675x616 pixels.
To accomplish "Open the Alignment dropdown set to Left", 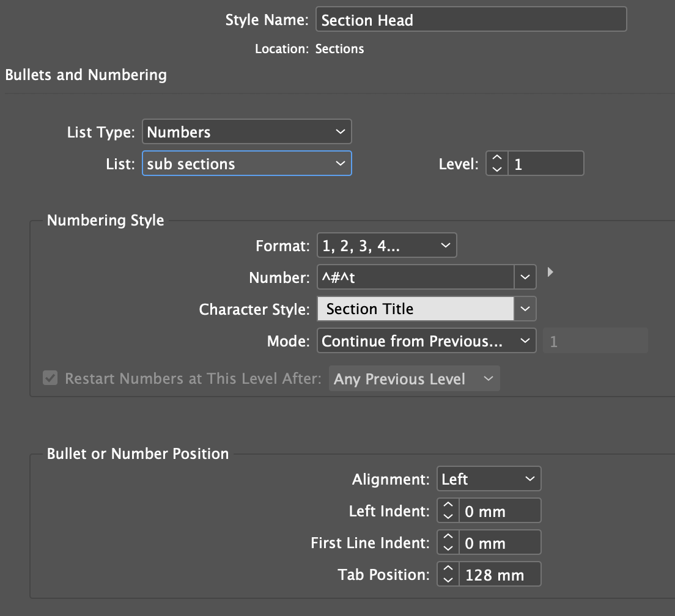I will click(x=489, y=479).
